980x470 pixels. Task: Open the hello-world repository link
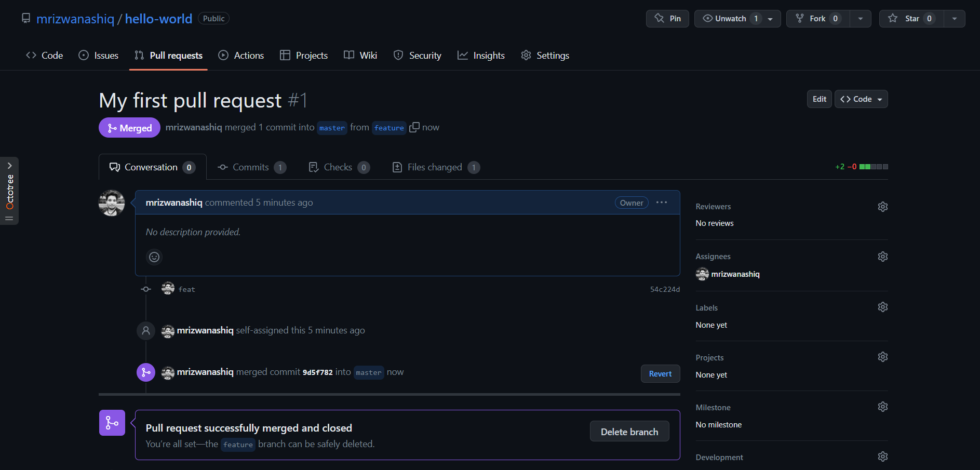158,19
